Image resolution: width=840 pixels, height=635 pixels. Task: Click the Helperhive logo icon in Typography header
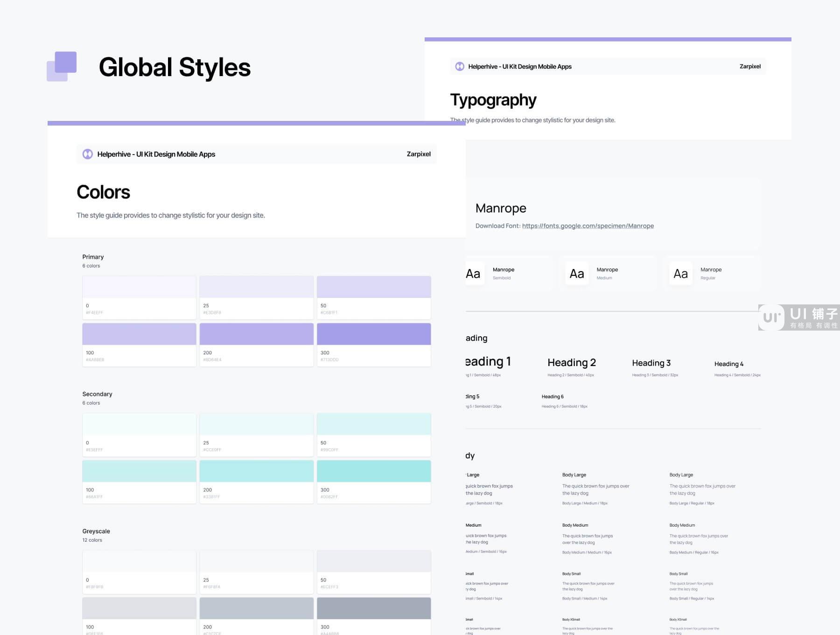[x=460, y=66]
